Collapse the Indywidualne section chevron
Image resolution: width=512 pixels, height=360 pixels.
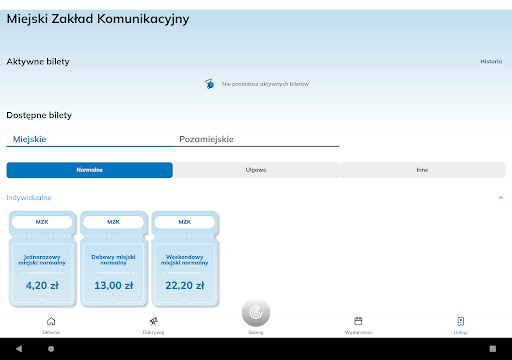point(500,198)
